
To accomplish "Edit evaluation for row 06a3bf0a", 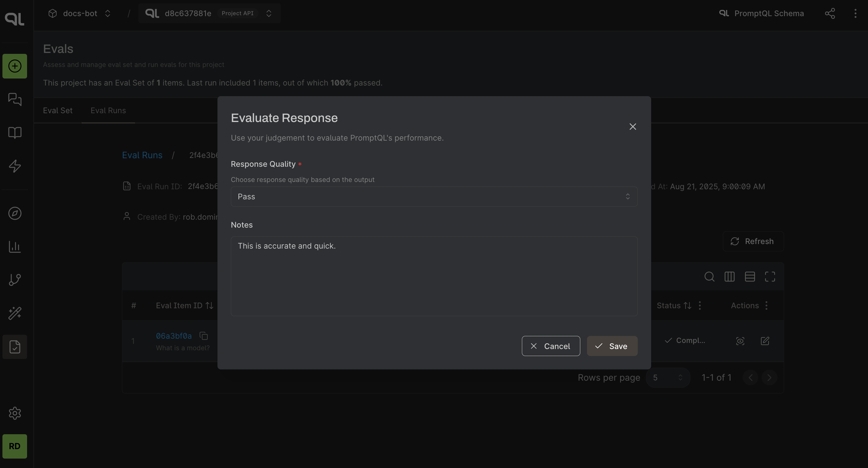I will tap(765, 341).
